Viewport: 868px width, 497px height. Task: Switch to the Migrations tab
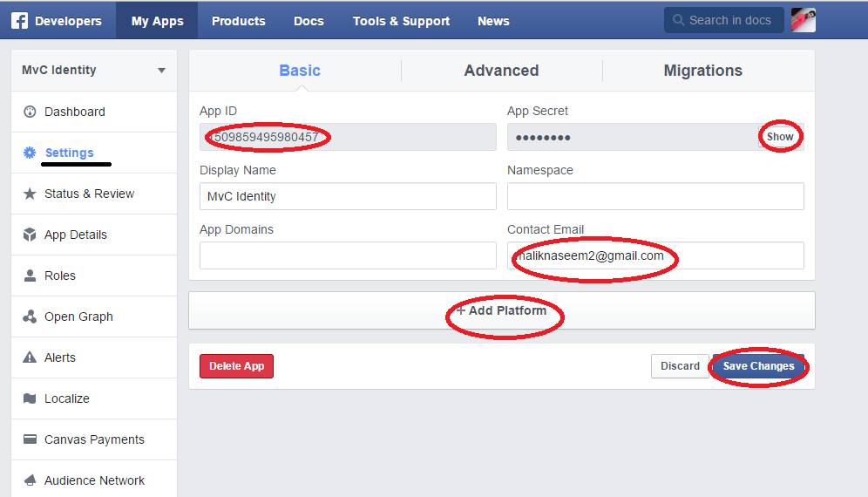click(703, 71)
